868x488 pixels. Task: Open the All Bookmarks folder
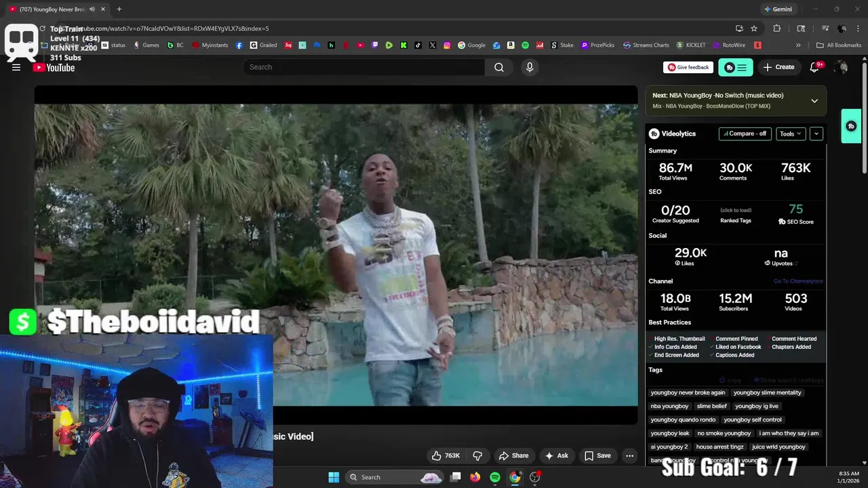coord(840,45)
